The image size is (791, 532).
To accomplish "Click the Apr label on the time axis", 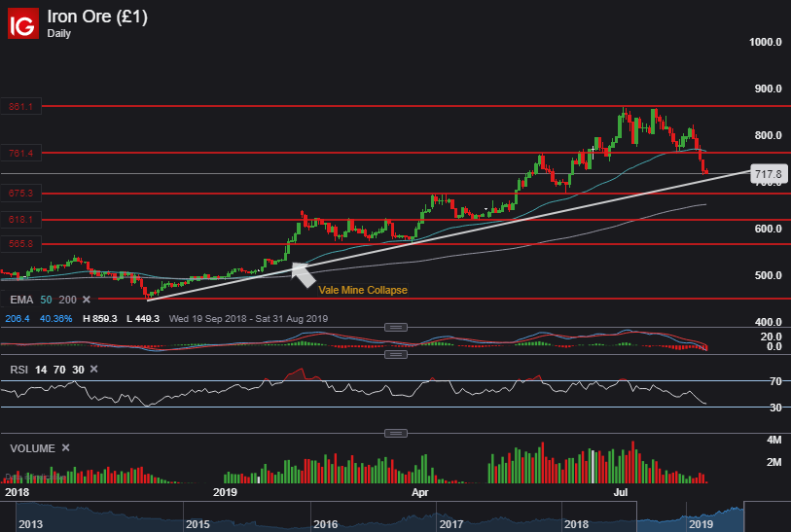I will tap(419, 493).
